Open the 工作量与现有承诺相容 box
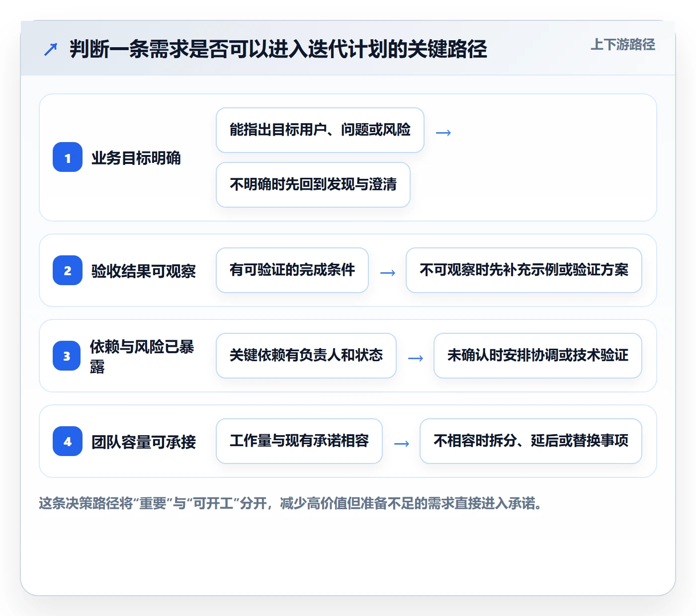 pyautogui.click(x=299, y=441)
